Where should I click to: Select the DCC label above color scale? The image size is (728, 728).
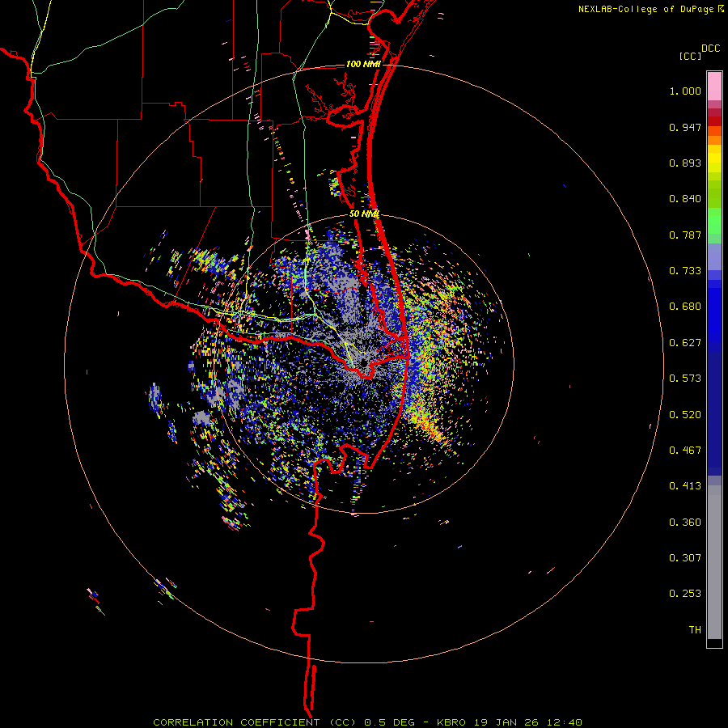711,49
